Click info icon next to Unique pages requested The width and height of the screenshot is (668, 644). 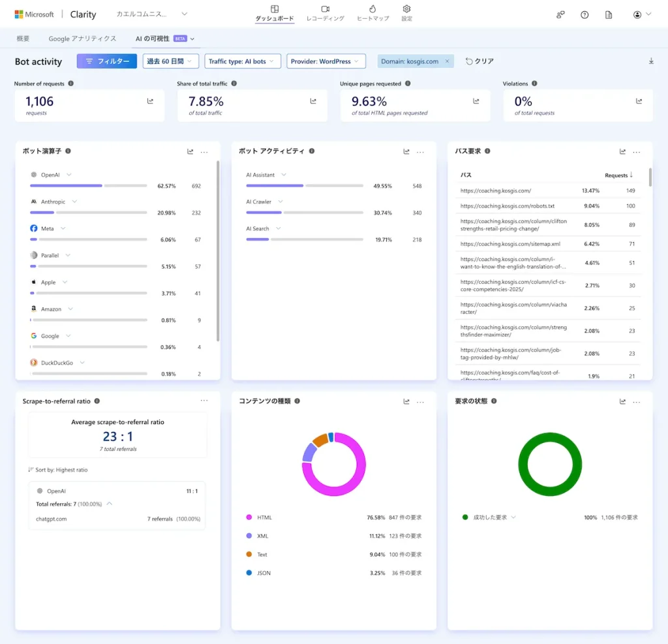(x=408, y=84)
